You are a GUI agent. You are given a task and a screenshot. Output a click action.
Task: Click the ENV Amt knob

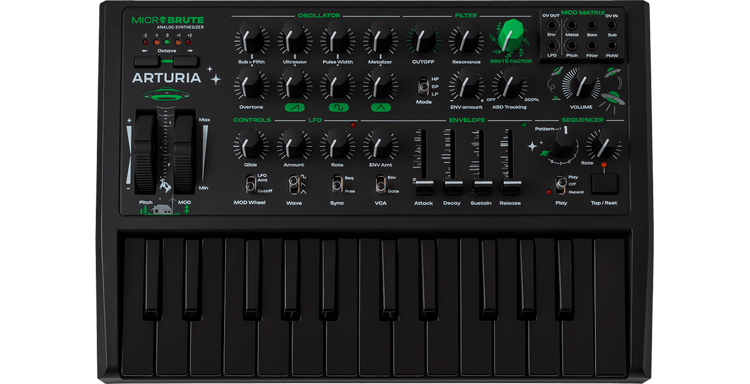click(x=380, y=144)
